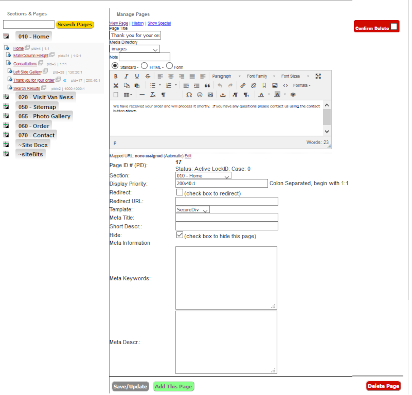Viewport: 412px width, 395px height.
Task: Click the insert image icon
Action: tap(275, 86)
